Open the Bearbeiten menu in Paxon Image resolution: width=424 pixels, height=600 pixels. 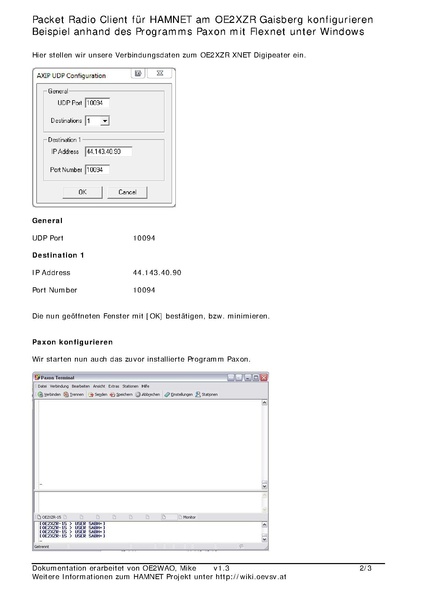[81, 386]
